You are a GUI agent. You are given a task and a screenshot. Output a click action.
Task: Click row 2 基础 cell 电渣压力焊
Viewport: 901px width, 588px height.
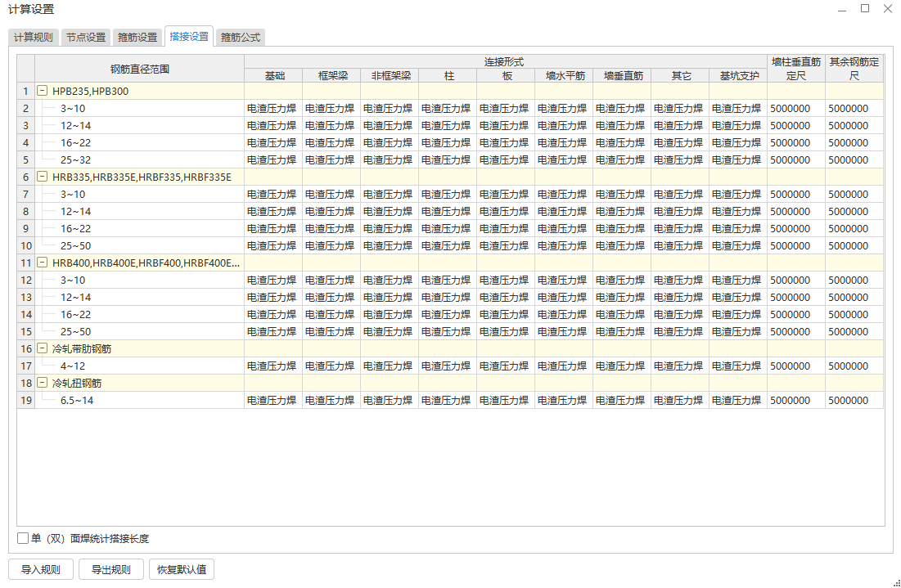273,109
